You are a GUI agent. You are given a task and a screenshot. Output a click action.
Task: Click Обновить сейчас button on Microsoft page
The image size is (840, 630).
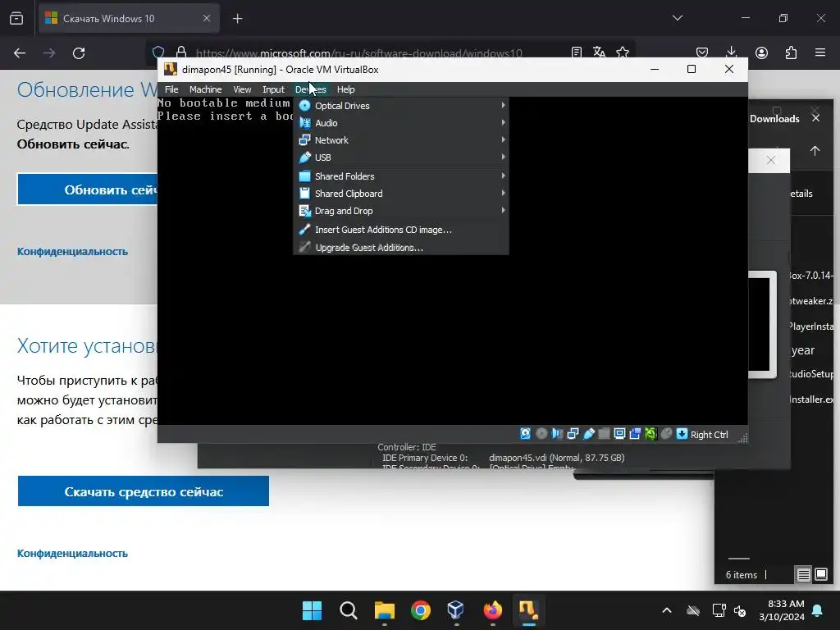coord(87,189)
